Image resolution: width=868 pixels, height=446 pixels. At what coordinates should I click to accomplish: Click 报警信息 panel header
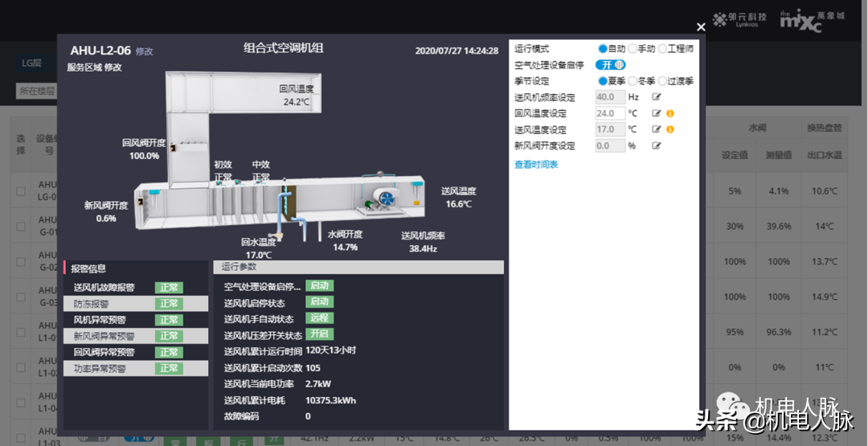pyautogui.click(x=136, y=268)
